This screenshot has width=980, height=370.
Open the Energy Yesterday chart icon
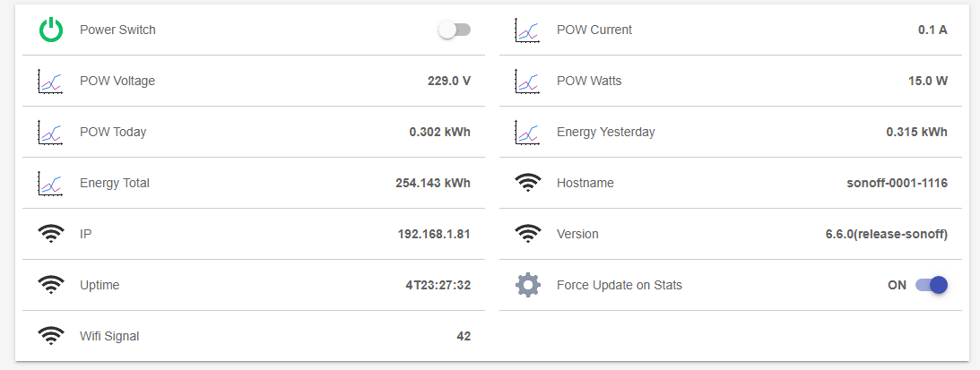[x=528, y=133]
